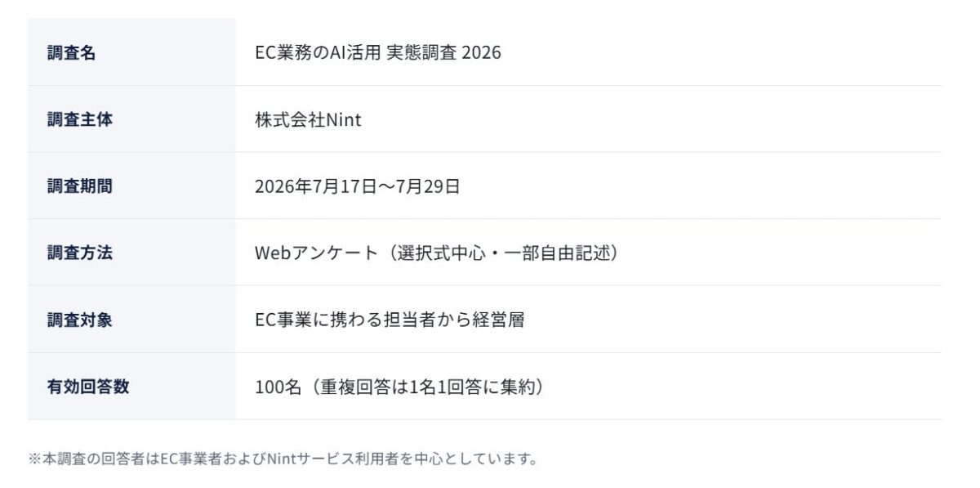Select the 株式会社Nint company name
The height and width of the screenshot is (488, 980).
[308, 120]
